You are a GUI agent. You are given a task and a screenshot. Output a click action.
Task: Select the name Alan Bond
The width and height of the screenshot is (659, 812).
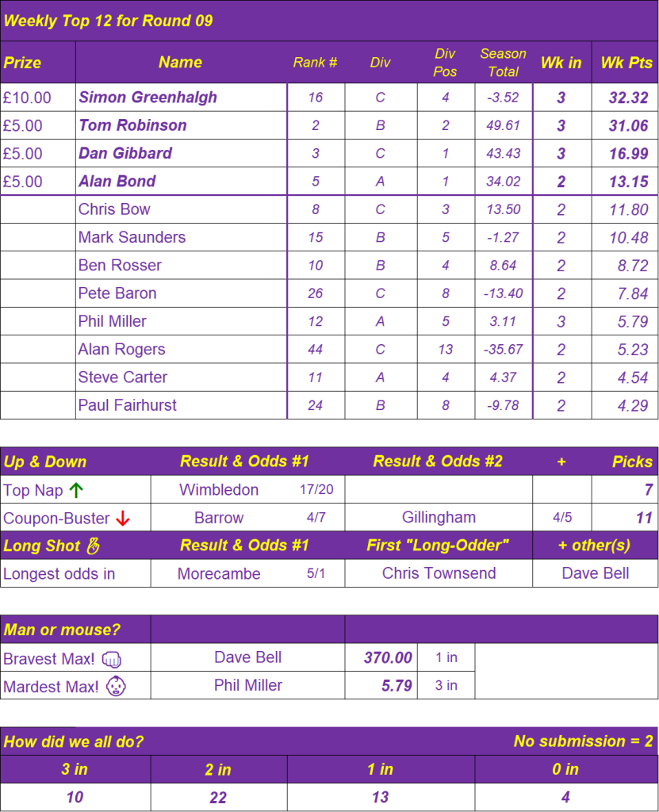[117, 182]
